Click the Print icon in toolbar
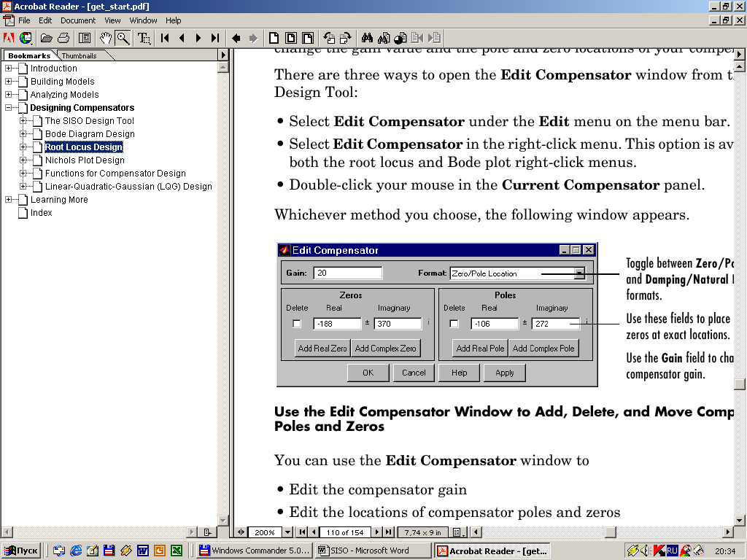This screenshot has height=560, width=747. (63, 38)
